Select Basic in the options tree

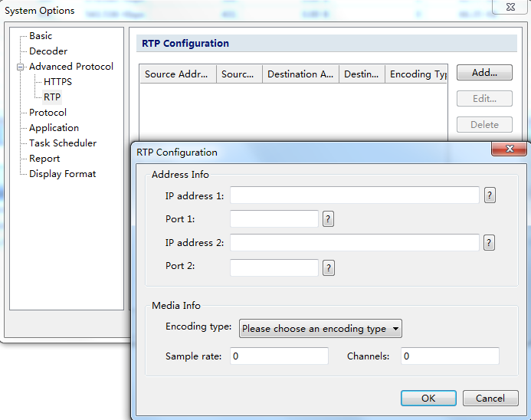[41, 35]
